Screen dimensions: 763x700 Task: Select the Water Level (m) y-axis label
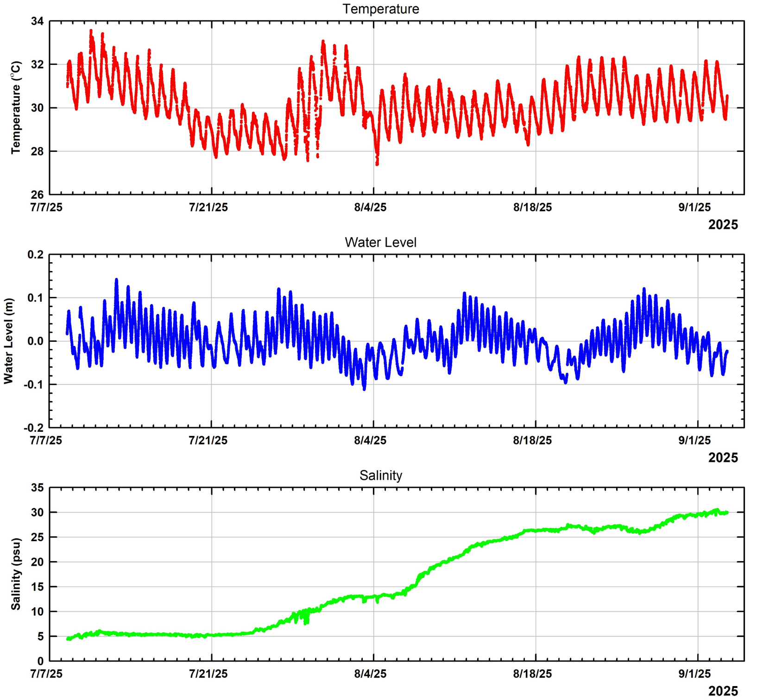point(8,341)
